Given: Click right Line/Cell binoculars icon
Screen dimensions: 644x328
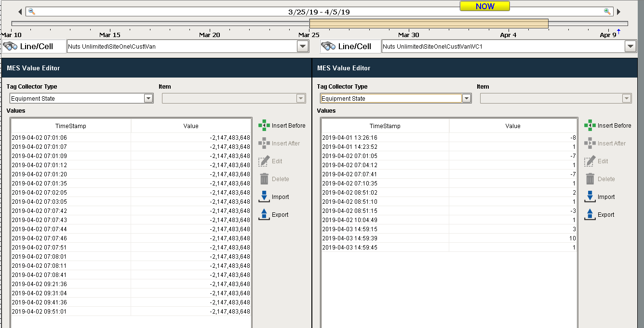Looking at the screenshot, I should coord(329,46).
